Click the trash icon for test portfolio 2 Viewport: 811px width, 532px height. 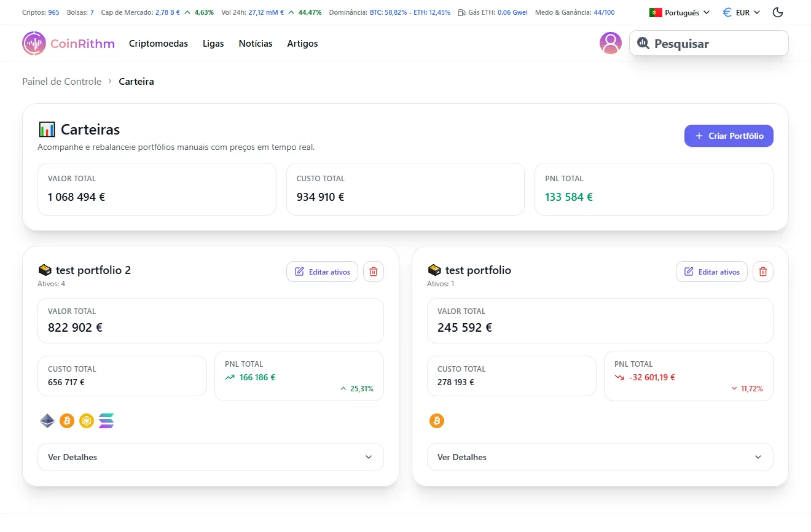tap(373, 271)
